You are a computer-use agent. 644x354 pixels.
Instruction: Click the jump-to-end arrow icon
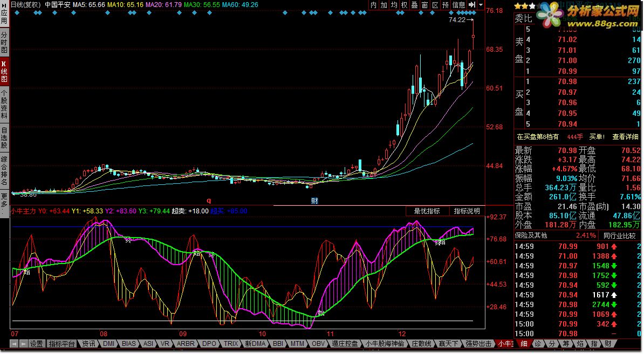tap(472, 5)
